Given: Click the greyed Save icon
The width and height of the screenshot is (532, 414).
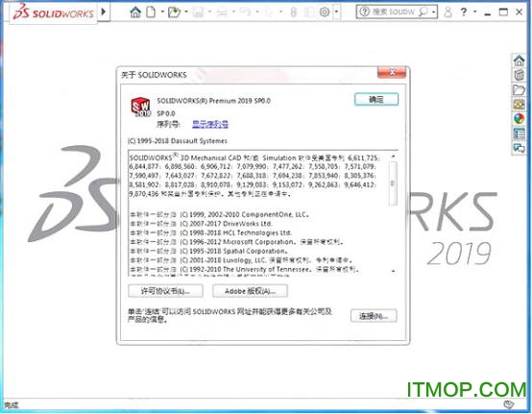Looking at the screenshot, I should pos(198,12).
